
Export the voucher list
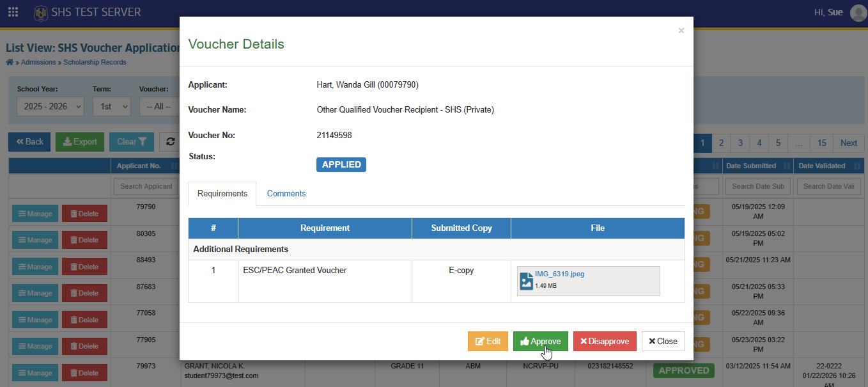[x=80, y=142]
